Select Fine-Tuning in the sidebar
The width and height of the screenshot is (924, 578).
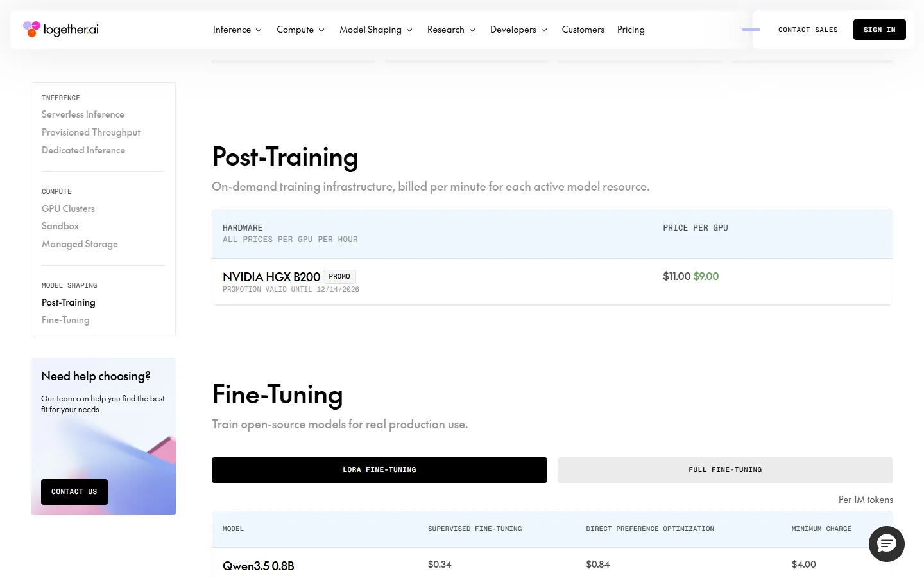point(65,320)
